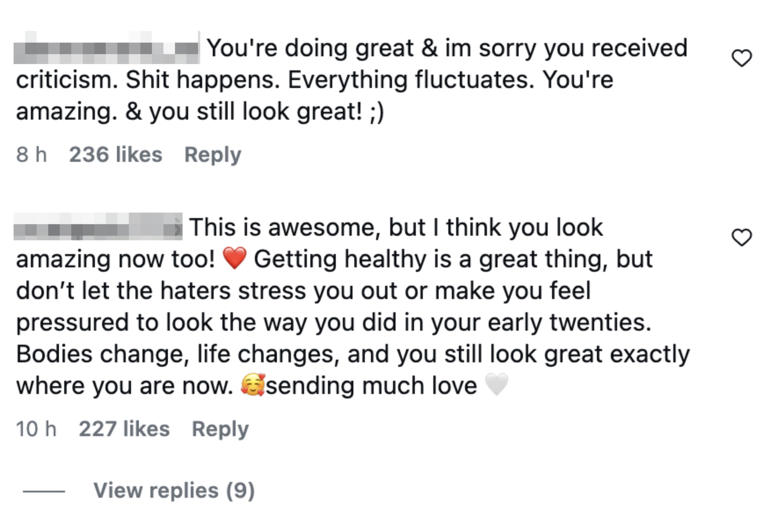Click the winking ";)" emoticon text
Viewport: 768px width, 511px height.
pos(377,112)
